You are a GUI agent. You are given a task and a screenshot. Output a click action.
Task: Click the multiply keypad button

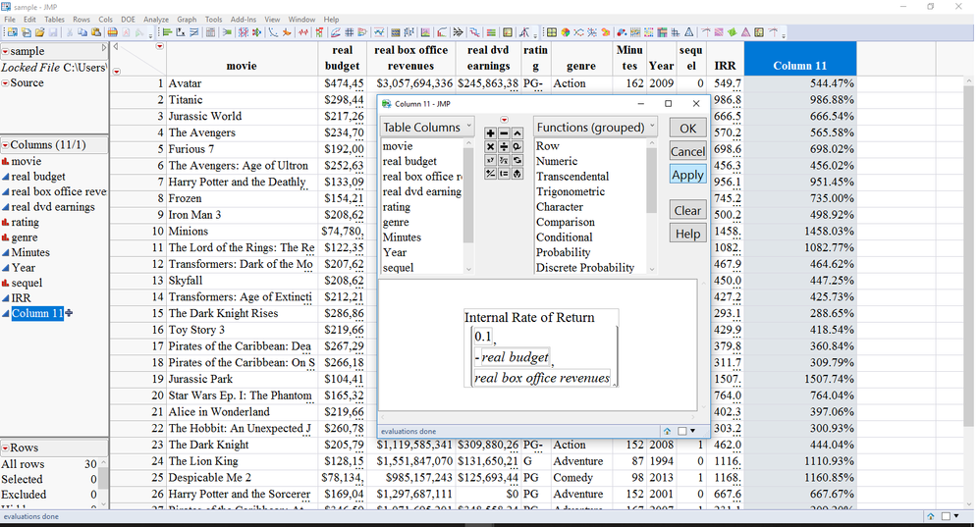490,147
